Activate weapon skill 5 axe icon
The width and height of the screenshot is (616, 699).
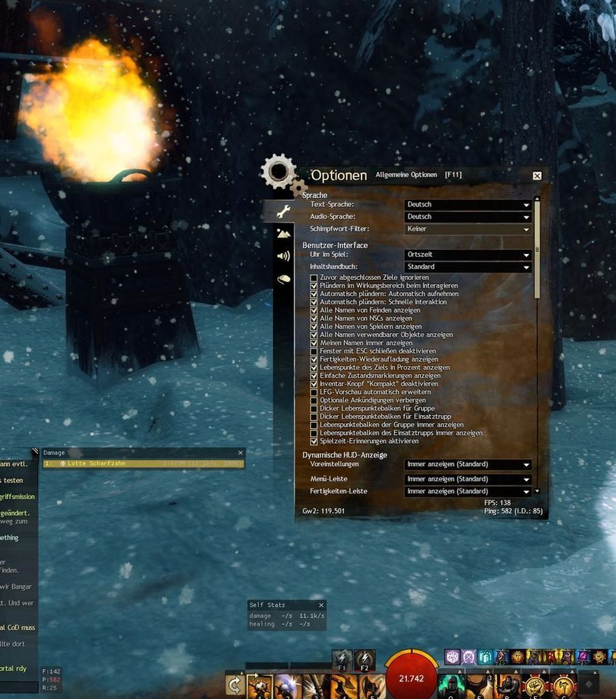click(x=372, y=686)
